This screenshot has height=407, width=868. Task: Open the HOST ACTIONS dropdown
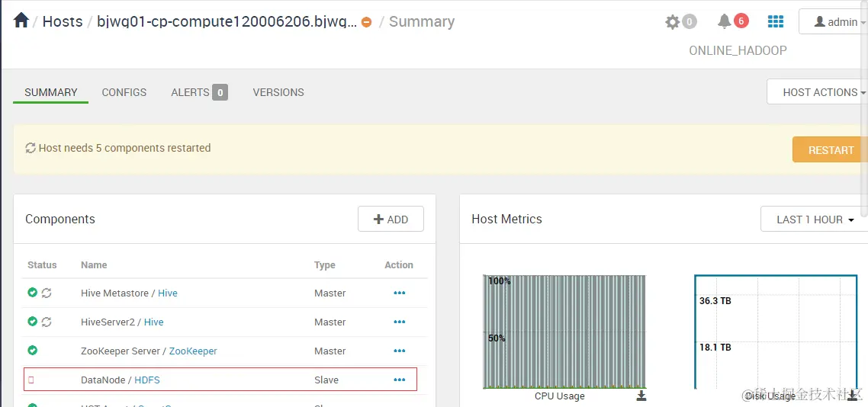click(818, 91)
